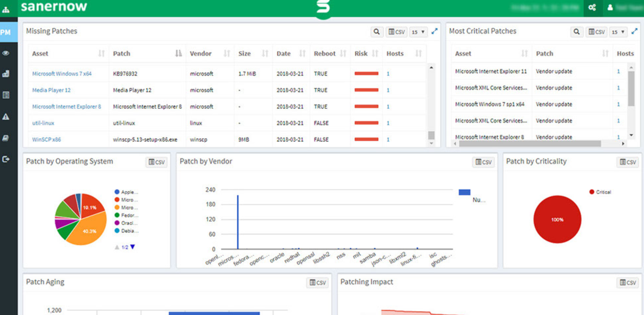Open the organization hierarchy icon in sidebar

(x=6, y=10)
